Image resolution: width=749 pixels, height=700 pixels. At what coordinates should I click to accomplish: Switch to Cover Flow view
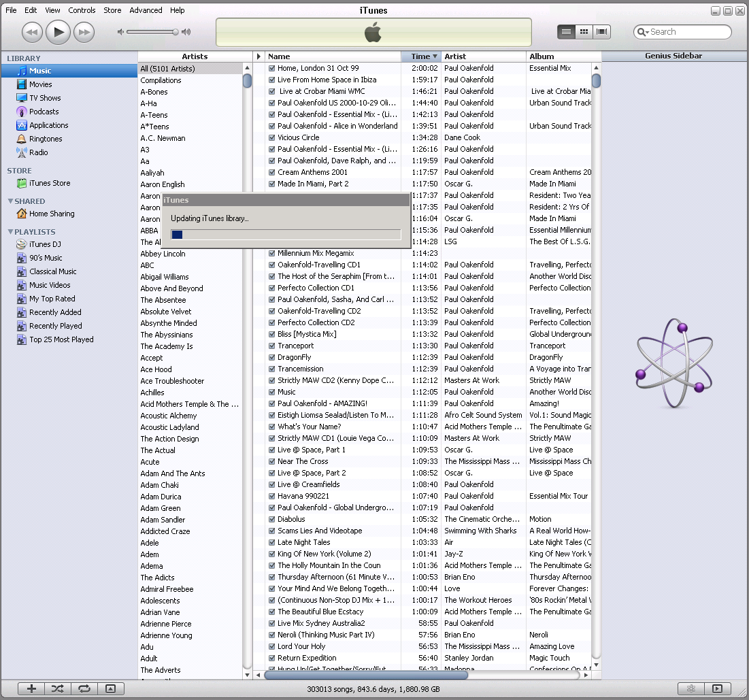click(x=601, y=32)
